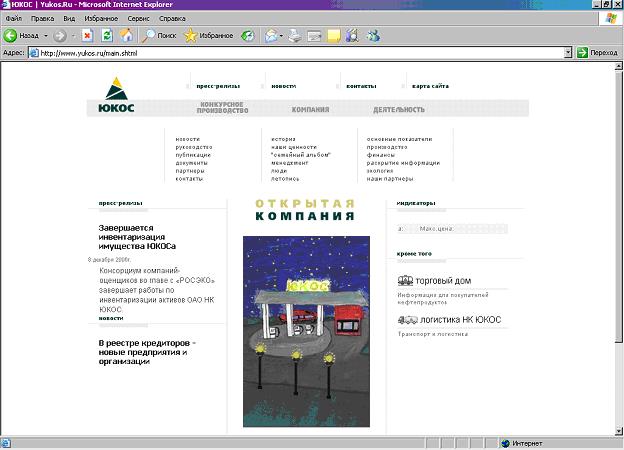Image resolution: width=624 pixels, height=450 pixels.
Task: Open история link under Компания
Action: pos(283,139)
